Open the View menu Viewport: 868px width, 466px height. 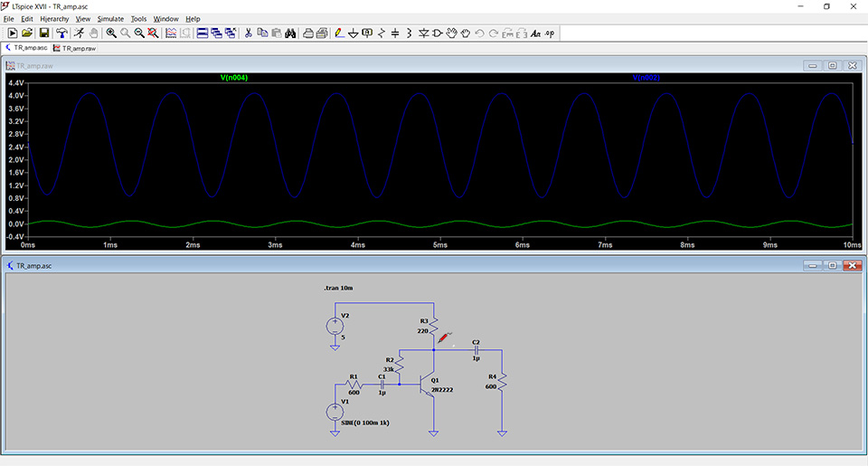click(x=83, y=19)
